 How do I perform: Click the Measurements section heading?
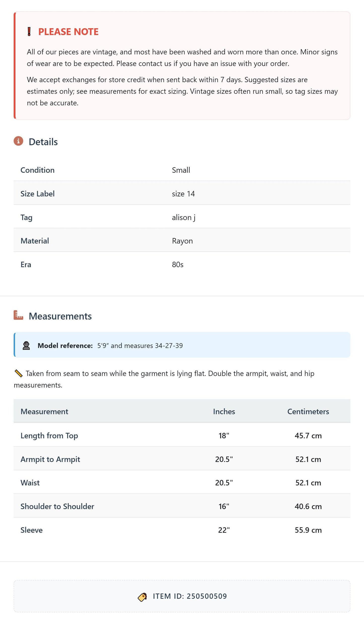pyautogui.click(x=60, y=316)
